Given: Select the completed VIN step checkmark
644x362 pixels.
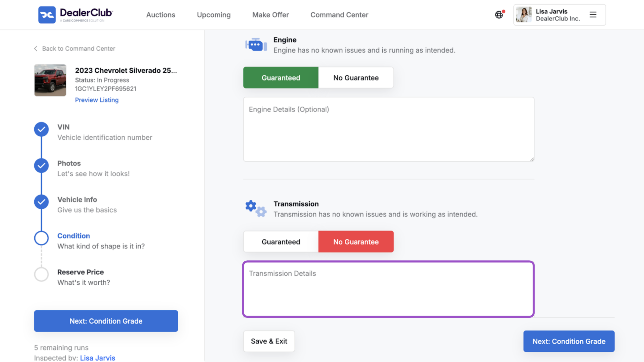Looking at the screenshot, I should click(41, 129).
